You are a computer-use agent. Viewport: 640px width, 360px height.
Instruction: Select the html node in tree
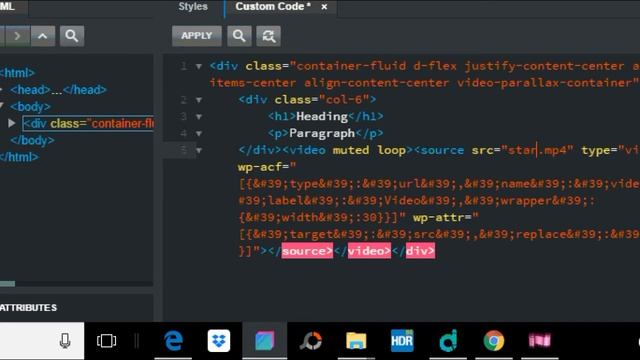(x=17, y=73)
